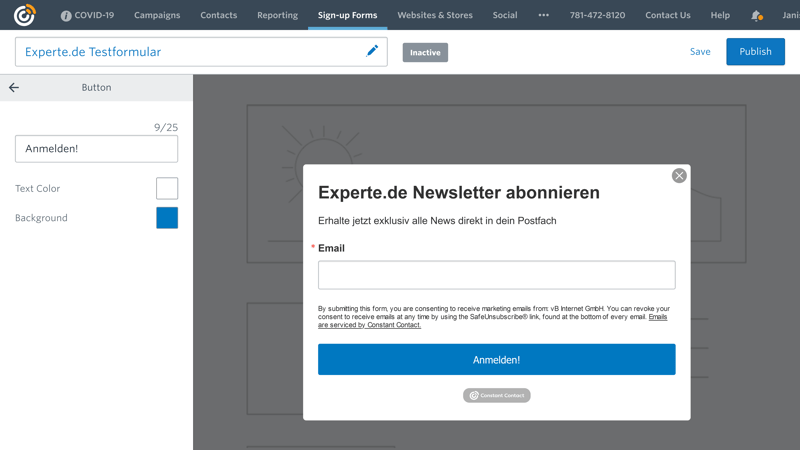This screenshot has width=800, height=450.
Task: Click the 781-472-8120 phone number
Action: coord(597,15)
